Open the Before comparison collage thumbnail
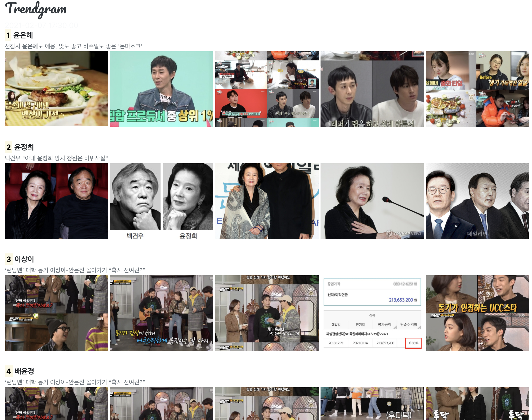 (x=477, y=89)
